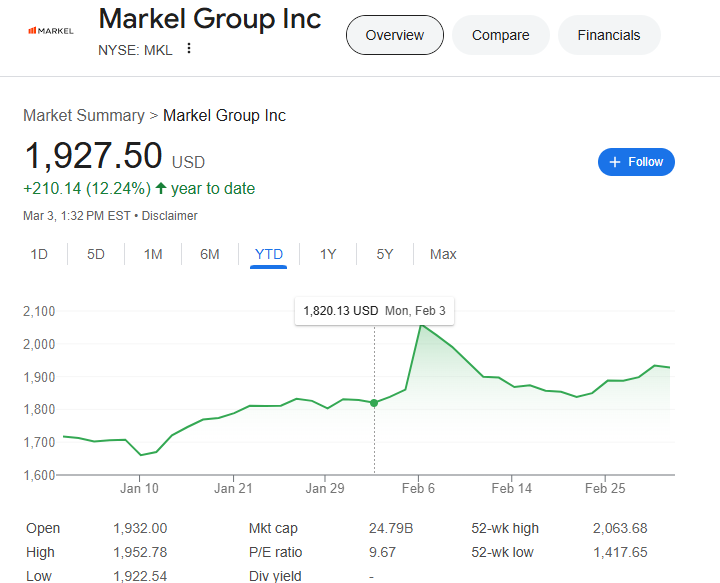The image size is (720, 583).
Task: Click the plus Follow button
Action: tap(636, 162)
